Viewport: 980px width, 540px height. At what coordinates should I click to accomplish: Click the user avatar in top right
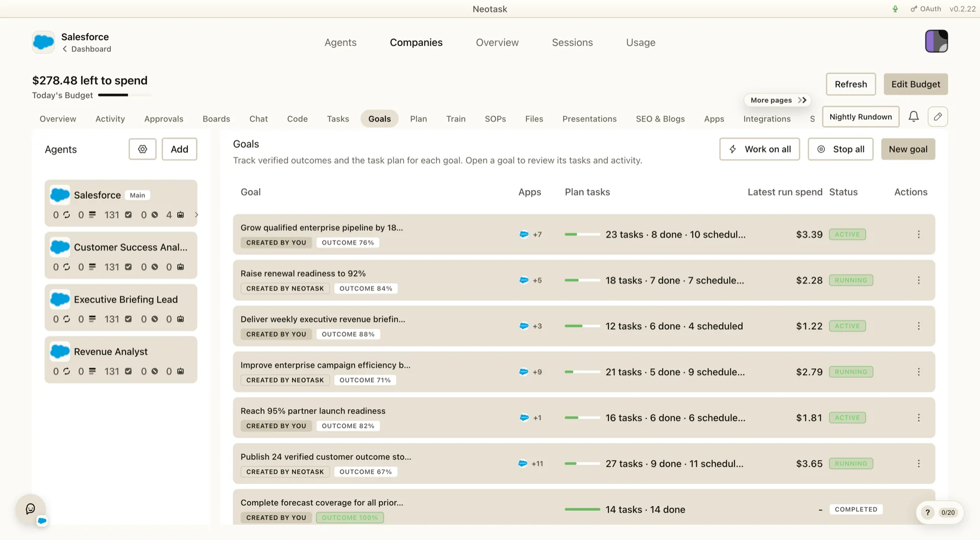937,41
